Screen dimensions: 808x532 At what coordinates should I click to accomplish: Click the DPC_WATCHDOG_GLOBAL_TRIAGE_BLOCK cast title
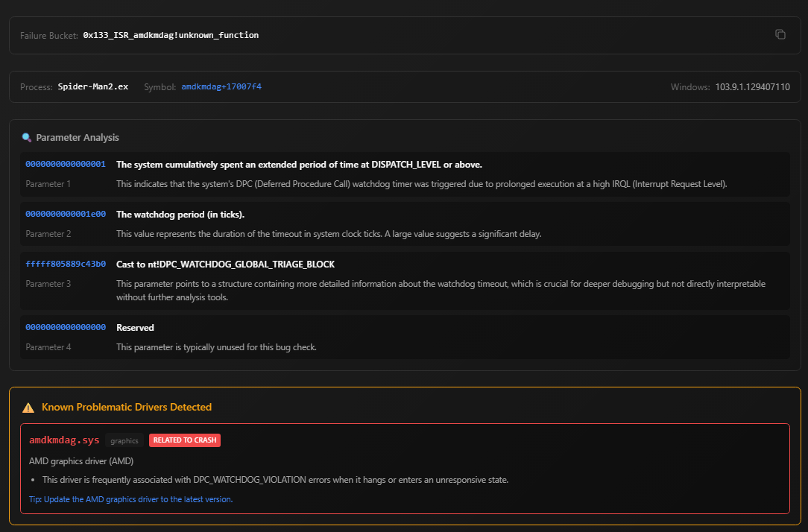point(225,265)
